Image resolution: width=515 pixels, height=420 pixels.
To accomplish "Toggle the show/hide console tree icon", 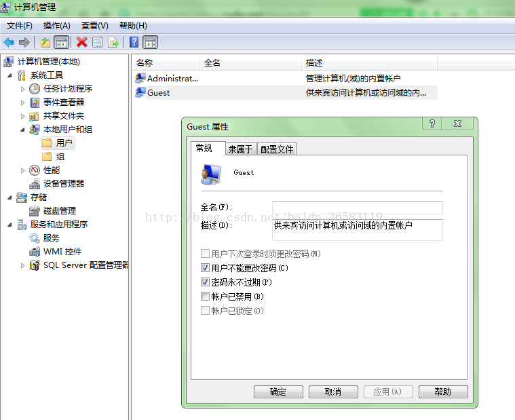I will click(62, 42).
